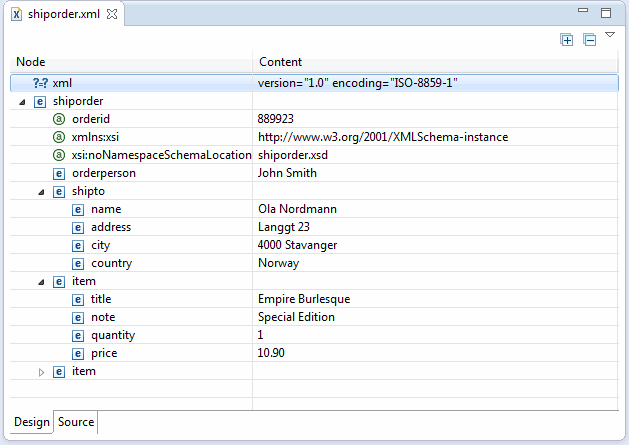Minimize the editor panel
629x445 pixels.
click(x=584, y=13)
